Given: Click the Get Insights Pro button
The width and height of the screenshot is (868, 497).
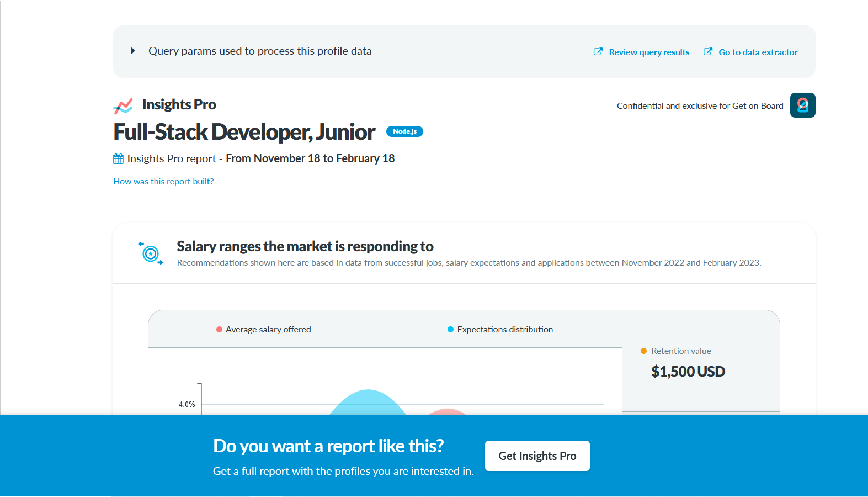Looking at the screenshot, I should [537, 456].
